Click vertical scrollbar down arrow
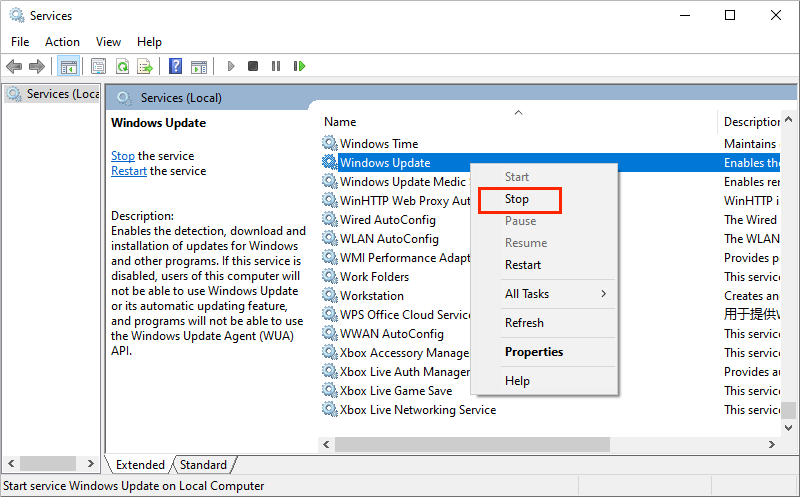Viewport: 800px width, 497px height. pos(788,428)
